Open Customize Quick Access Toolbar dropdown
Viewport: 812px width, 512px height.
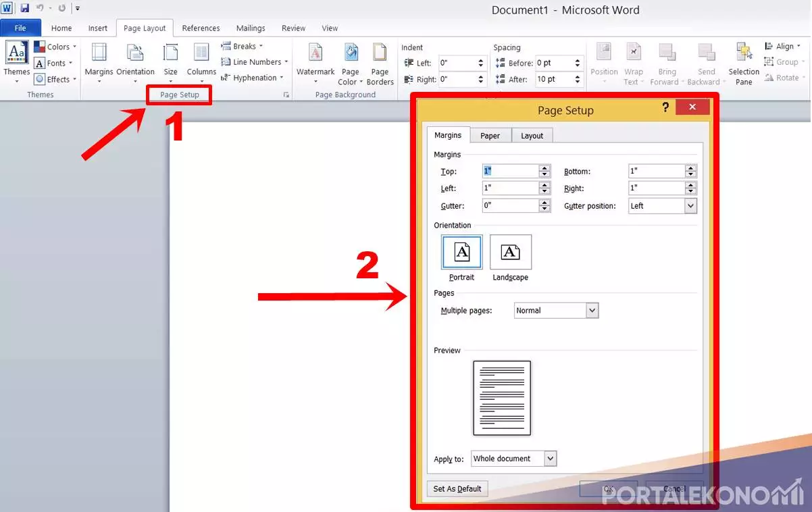tap(78, 9)
